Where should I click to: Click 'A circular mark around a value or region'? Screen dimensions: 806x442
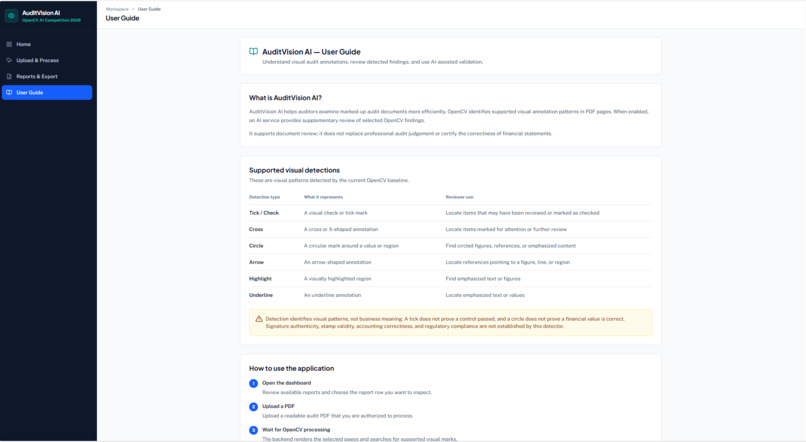[x=351, y=246]
